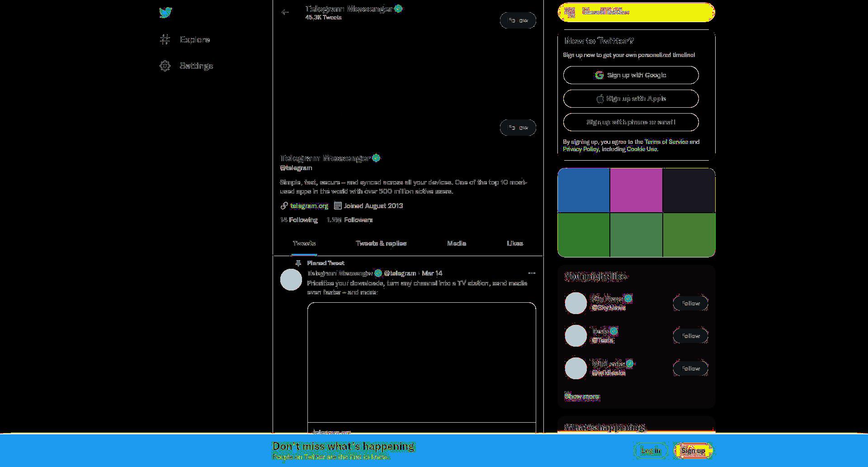Click the pinned tweet text about downloads
Viewport: 868px width, 467px height.
[x=417, y=288]
